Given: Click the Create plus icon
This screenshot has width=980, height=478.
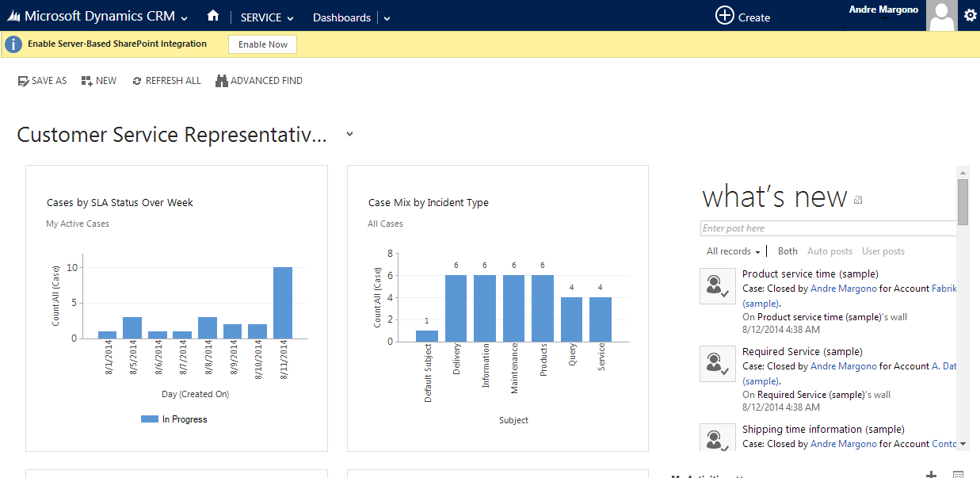Looking at the screenshot, I should [x=724, y=16].
